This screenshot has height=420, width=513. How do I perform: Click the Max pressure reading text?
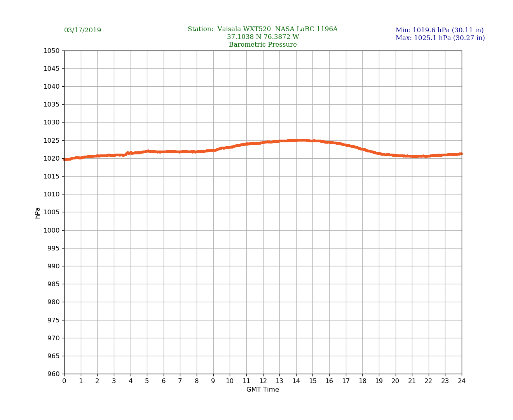point(440,38)
